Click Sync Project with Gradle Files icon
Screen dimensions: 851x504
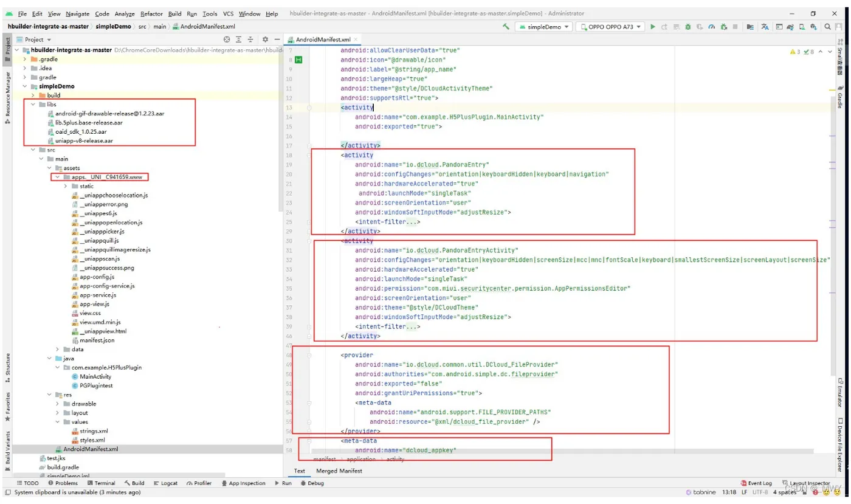click(x=790, y=27)
